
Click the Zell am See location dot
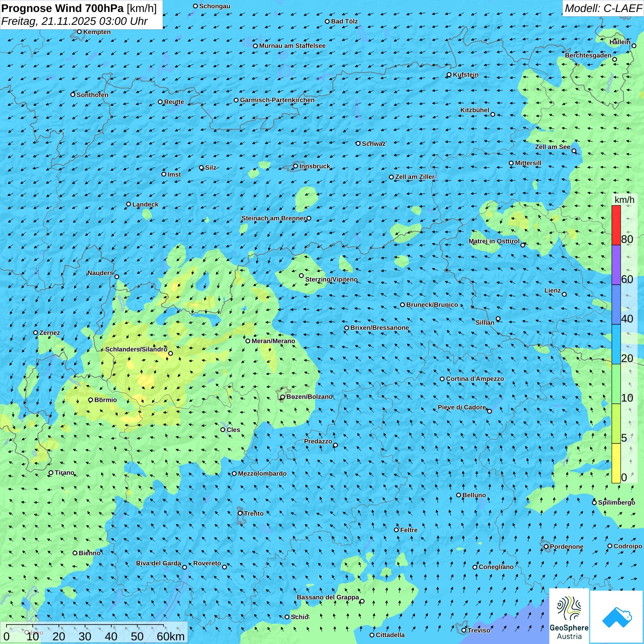[574, 151]
